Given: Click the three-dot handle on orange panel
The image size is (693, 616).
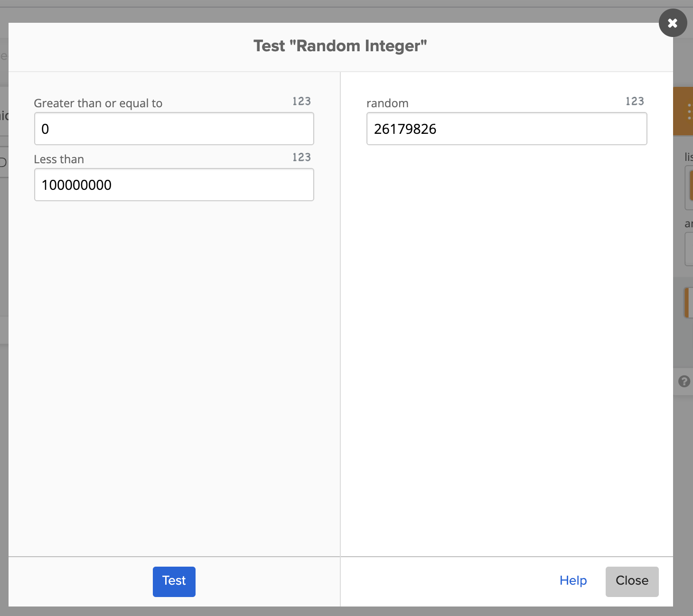Looking at the screenshot, I should tap(689, 112).
